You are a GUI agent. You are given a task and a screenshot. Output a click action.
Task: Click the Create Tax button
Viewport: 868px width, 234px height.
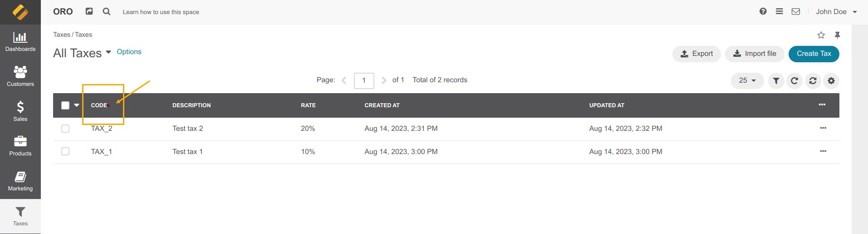pyautogui.click(x=814, y=54)
